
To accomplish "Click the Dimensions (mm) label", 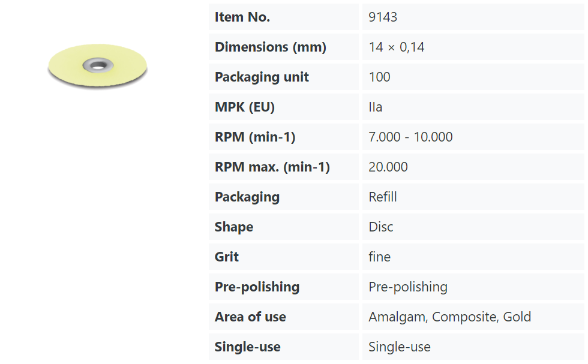I will (271, 47).
